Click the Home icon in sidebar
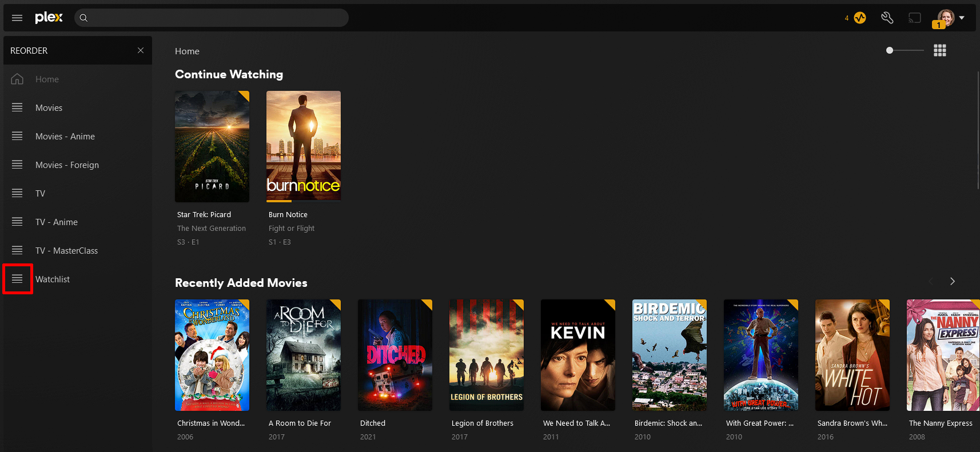Viewport: 980px width, 452px height. coord(17,79)
